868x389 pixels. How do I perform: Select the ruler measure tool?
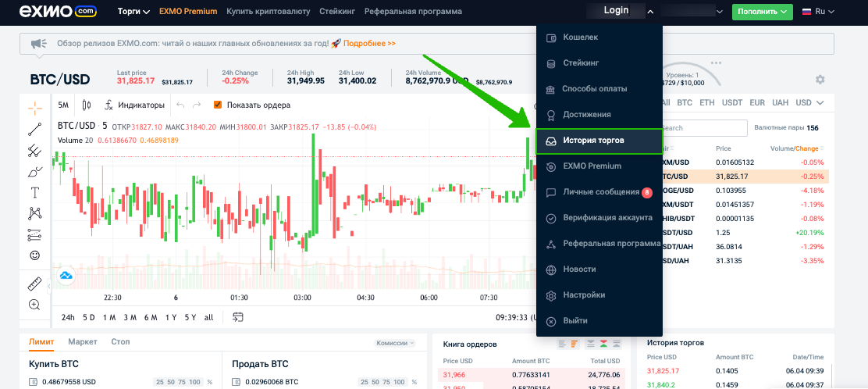click(x=35, y=284)
